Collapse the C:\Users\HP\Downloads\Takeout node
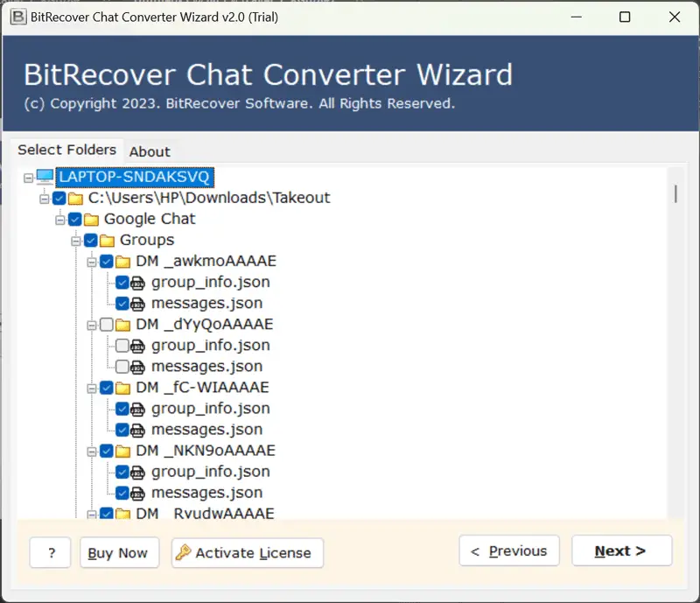The width and height of the screenshot is (700, 603). tap(45, 199)
